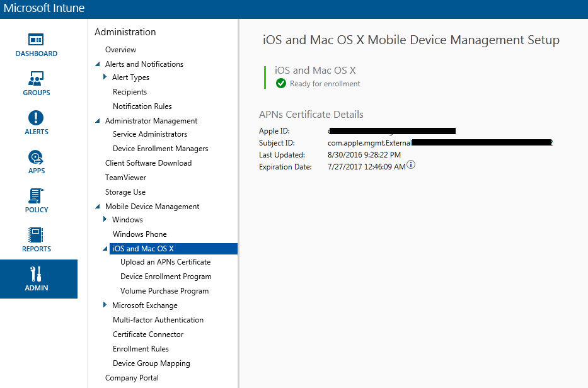Open Company Portal settings

click(132, 378)
